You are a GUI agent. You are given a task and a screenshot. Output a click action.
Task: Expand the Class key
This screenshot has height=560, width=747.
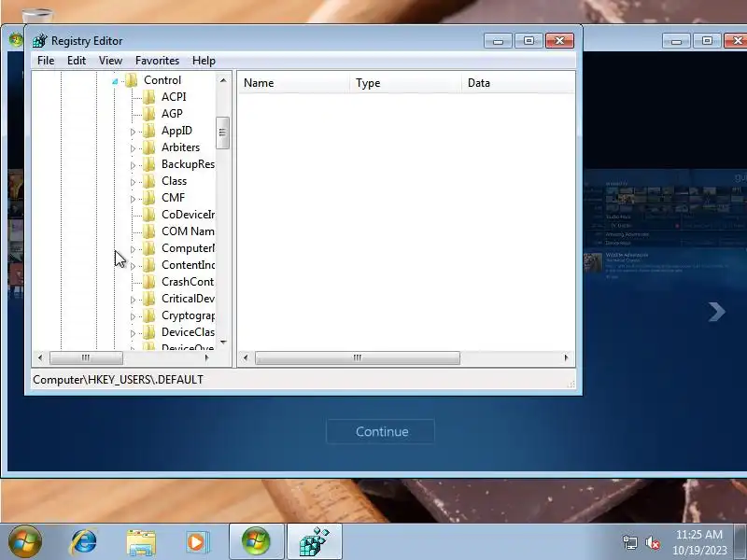pos(133,182)
